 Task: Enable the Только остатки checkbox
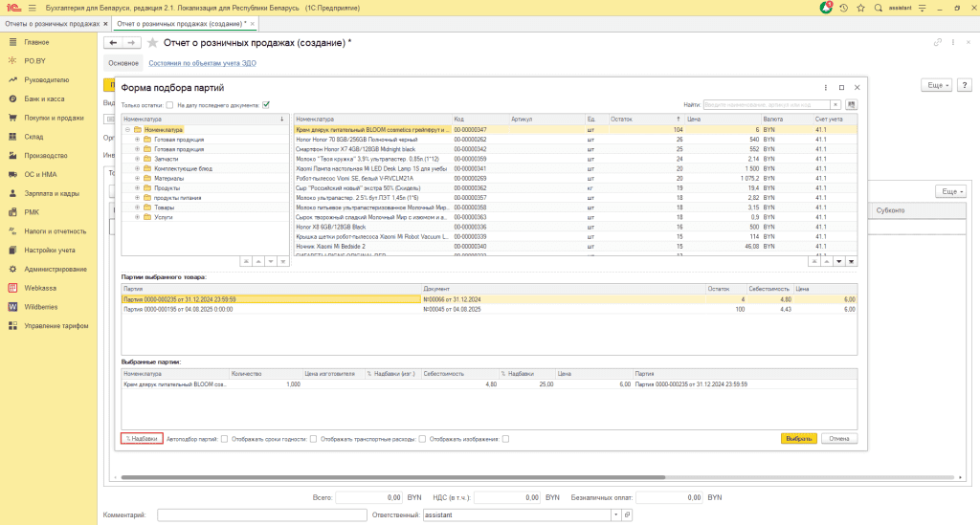click(x=169, y=105)
